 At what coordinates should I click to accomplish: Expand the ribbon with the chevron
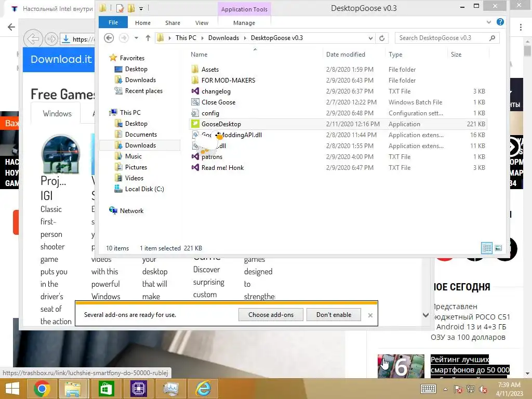click(488, 22)
